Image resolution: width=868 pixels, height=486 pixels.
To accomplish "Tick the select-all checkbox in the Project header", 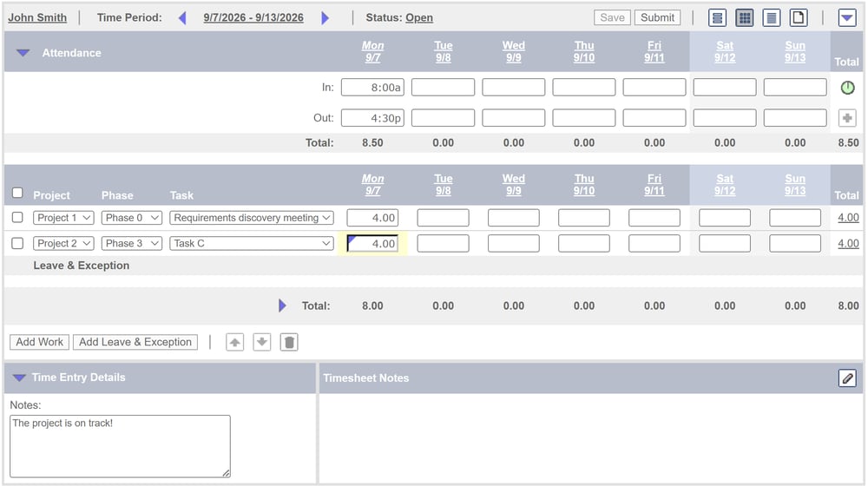I will tap(17, 193).
